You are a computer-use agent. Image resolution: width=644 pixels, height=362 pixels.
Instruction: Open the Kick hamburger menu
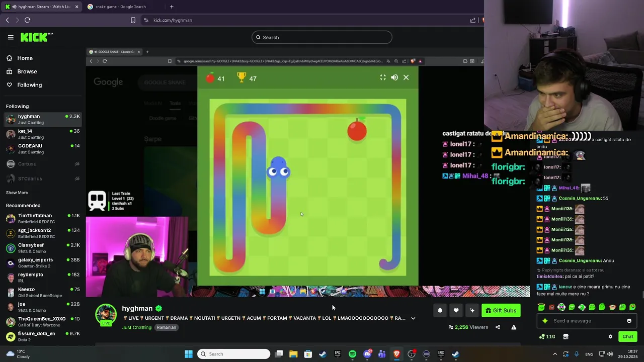tap(11, 37)
